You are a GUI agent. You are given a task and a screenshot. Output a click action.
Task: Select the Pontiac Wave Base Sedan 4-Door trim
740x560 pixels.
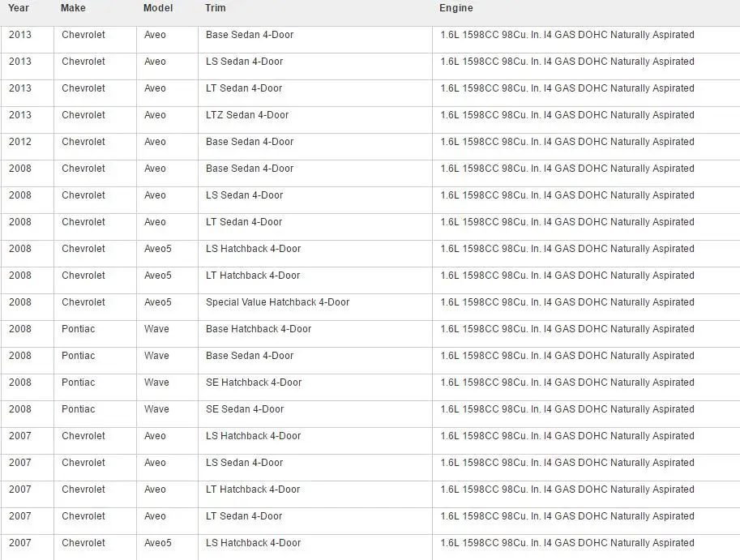[249, 356]
